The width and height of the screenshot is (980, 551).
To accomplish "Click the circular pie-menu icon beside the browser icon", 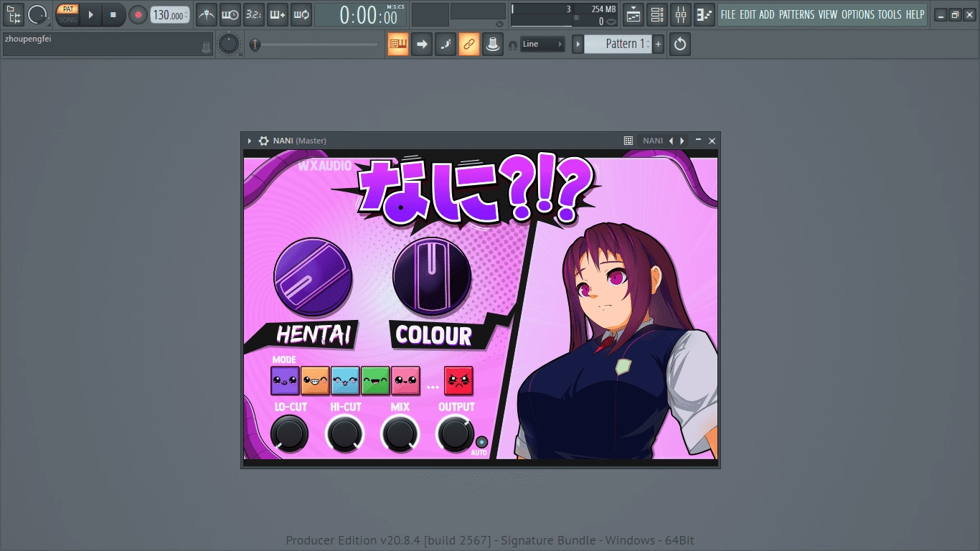I will [37, 14].
